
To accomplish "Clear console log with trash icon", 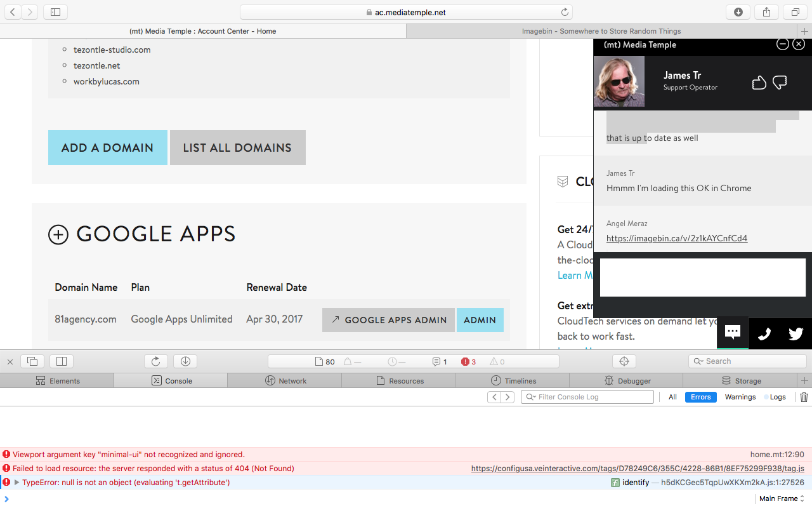I will tap(804, 397).
